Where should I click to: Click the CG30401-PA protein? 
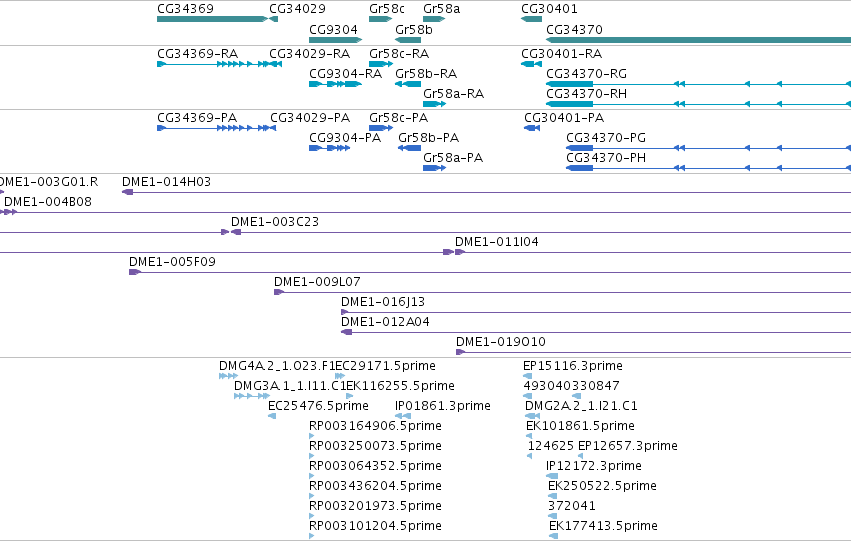[532, 128]
